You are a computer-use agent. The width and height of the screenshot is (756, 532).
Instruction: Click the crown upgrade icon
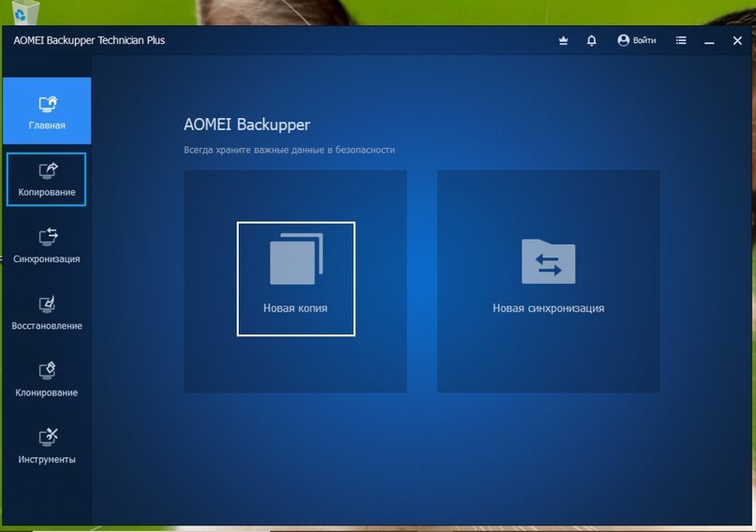coord(563,40)
